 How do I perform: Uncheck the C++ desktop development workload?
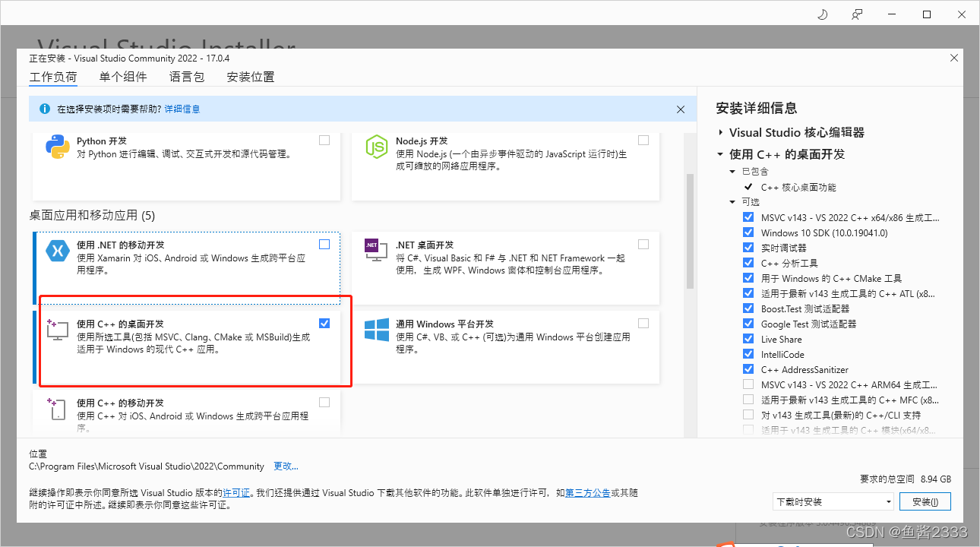pyautogui.click(x=324, y=324)
